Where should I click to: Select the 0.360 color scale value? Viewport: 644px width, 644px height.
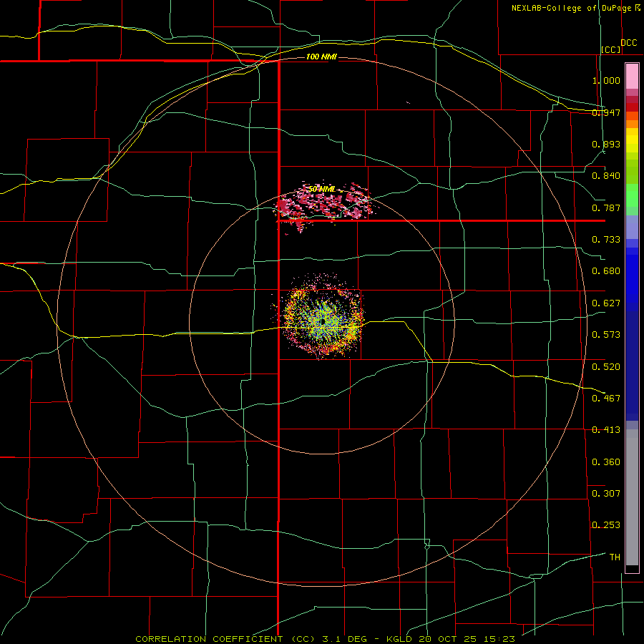pos(606,462)
